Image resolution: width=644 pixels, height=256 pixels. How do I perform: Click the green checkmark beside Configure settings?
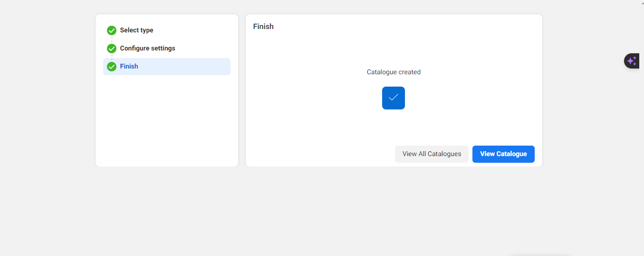click(x=112, y=49)
